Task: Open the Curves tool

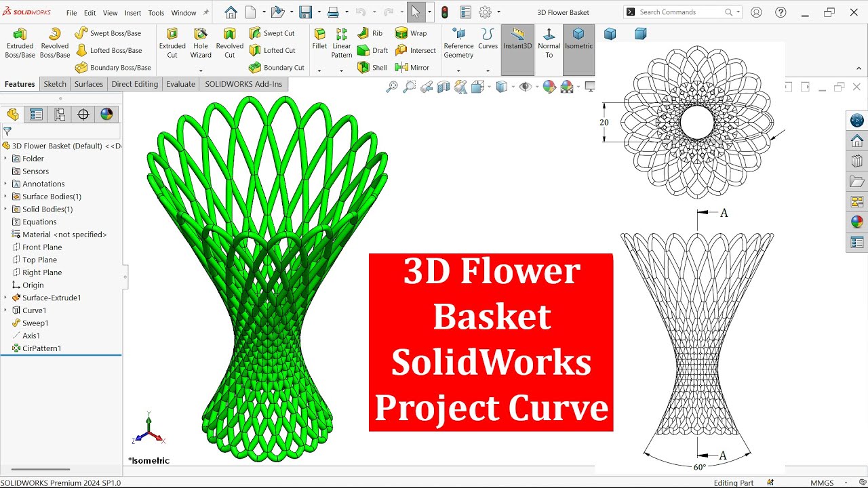Action: [488, 39]
